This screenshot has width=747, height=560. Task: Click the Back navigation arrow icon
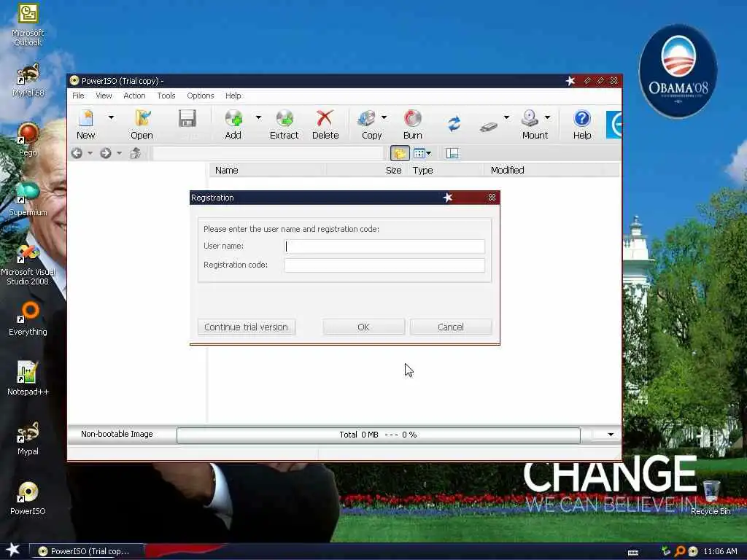77,153
